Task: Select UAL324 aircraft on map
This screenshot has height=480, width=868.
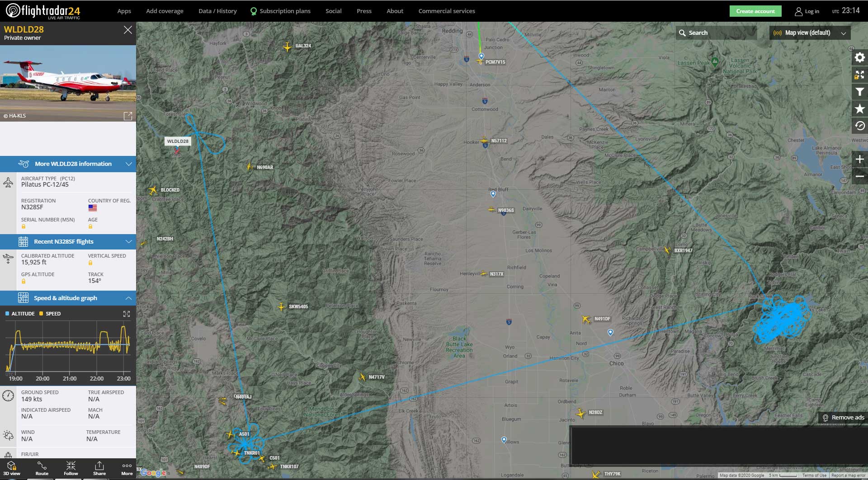Action: click(287, 47)
